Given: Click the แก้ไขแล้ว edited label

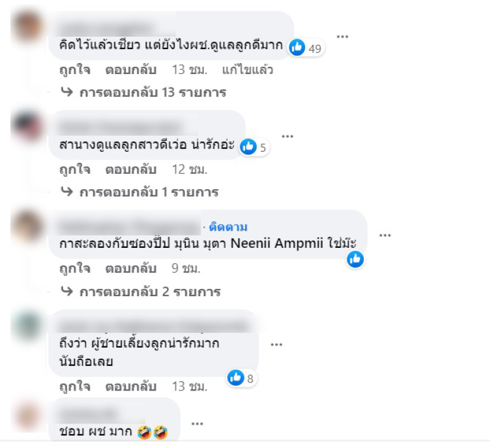Looking at the screenshot, I should point(247,70).
